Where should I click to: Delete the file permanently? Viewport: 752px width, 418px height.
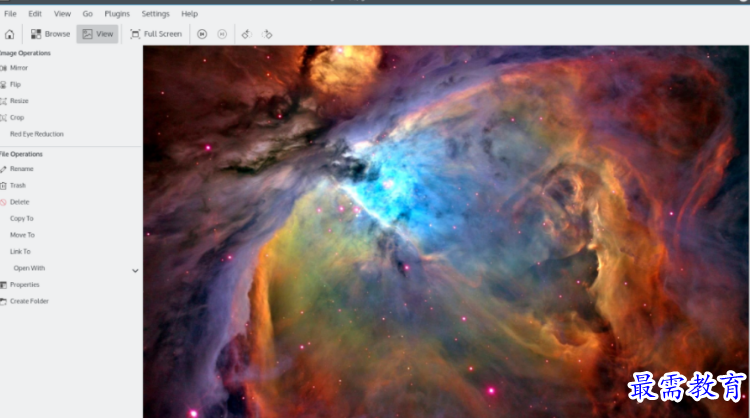(19, 202)
